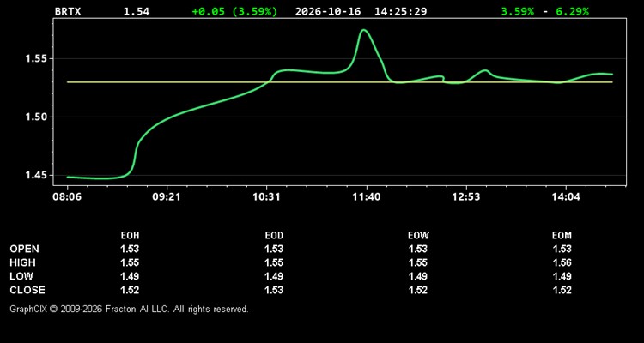Image resolution: width=644 pixels, height=343 pixels.
Task: Select the EOW CLOSE value 1.52
Action: [x=418, y=290]
